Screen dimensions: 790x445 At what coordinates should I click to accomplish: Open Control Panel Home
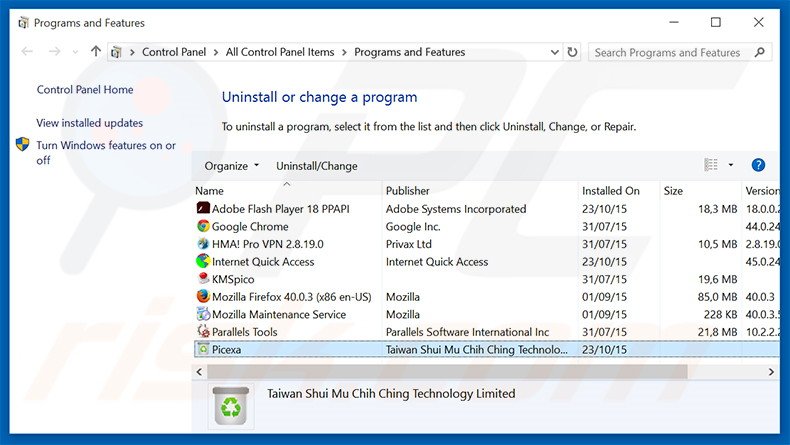pos(85,90)
